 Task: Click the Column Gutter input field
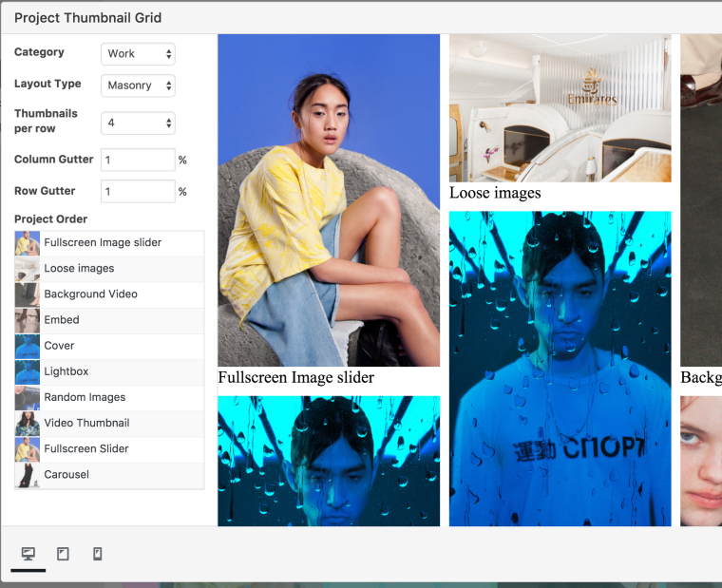tap(138, 160)
